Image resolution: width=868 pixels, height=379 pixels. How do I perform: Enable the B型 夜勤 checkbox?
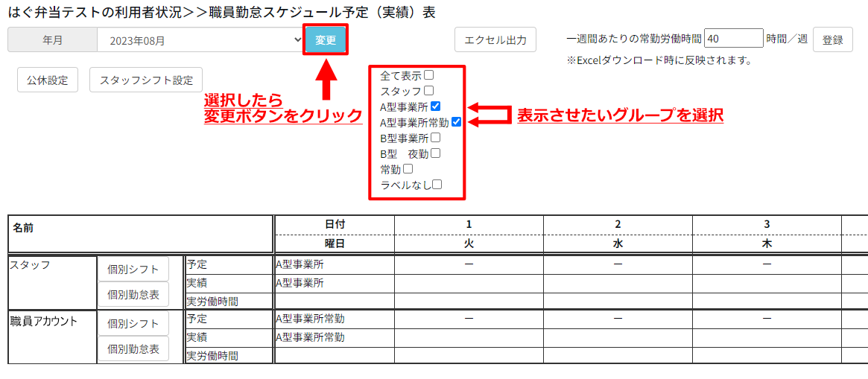point(436,153)
